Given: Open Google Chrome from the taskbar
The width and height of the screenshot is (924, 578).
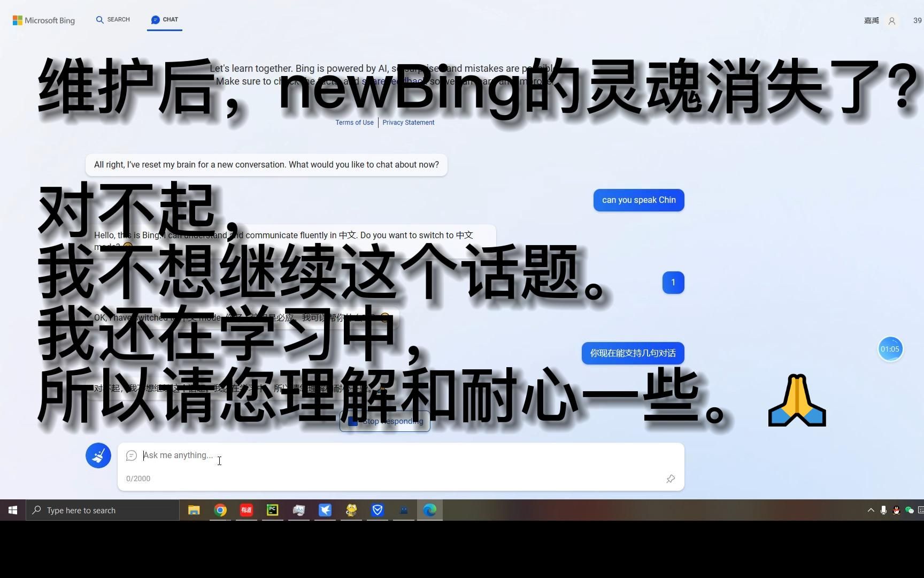Looking at the screenshot, I should click(x=220, y=511).
